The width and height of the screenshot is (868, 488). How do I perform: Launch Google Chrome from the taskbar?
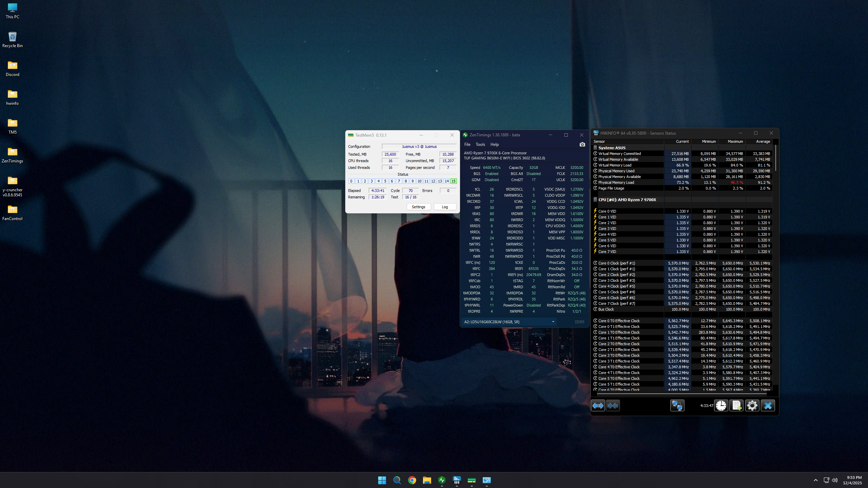[412, 480]
